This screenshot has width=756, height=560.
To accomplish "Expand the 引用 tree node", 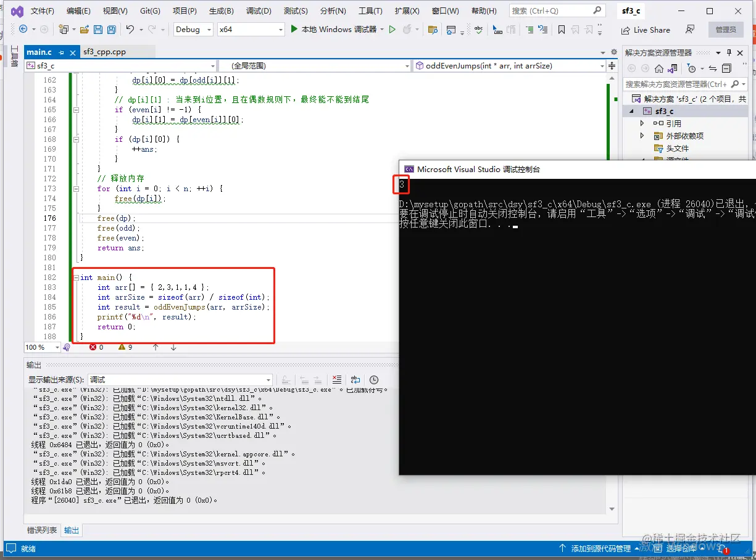I will coord(642,123).
